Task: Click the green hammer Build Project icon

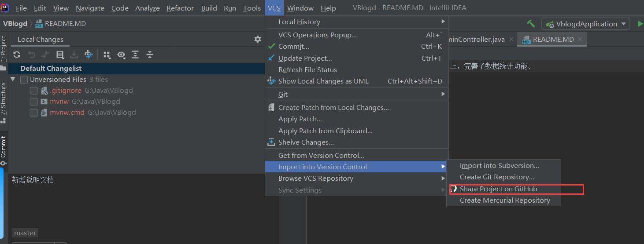Action: pyautogui.click(x=531, y=24)
